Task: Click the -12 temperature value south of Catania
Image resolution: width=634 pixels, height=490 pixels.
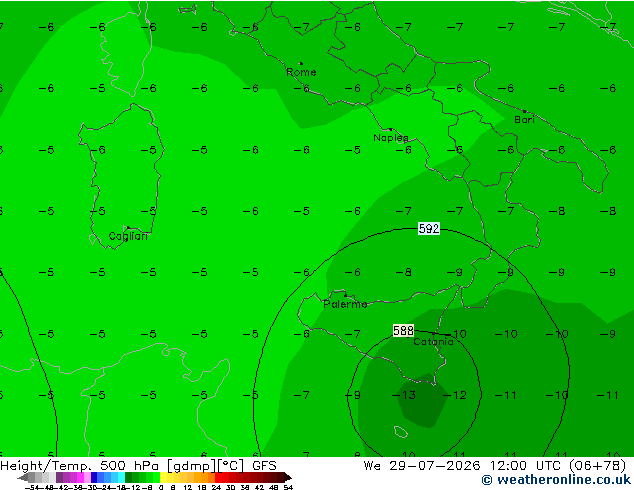Action: (455, 395)
